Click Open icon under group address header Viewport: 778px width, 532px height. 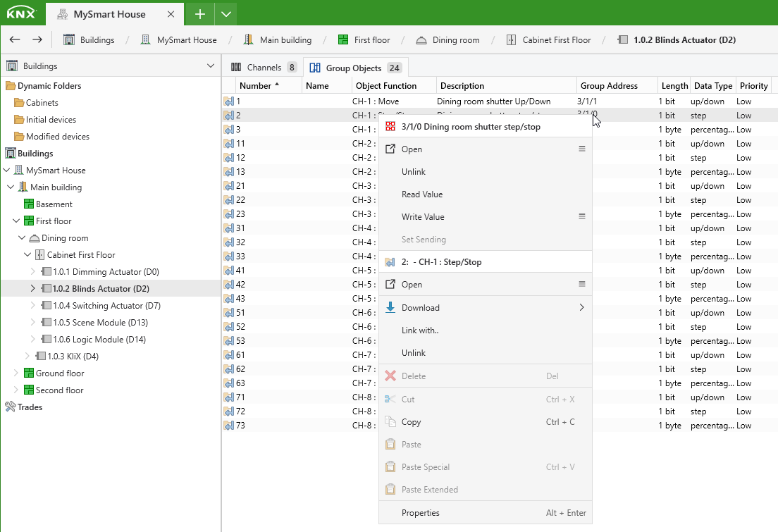[x=390, y=149]
